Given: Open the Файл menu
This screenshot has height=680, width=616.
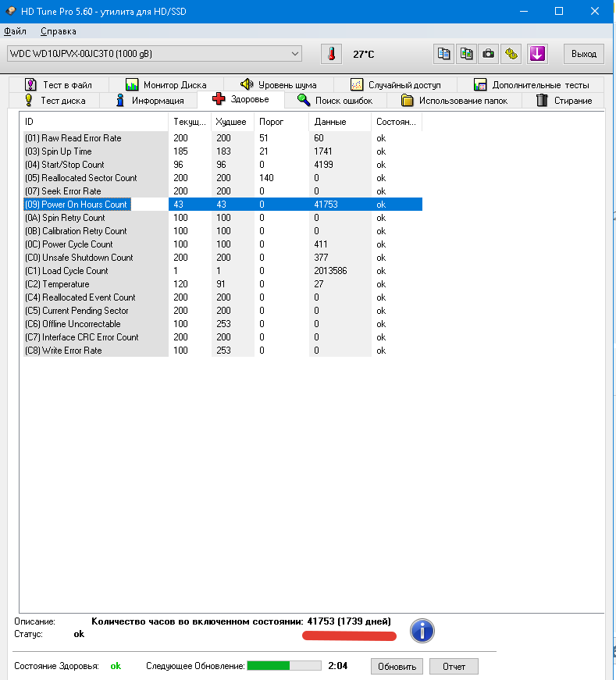Looking at the screenshot, I should tap(15, 31).
